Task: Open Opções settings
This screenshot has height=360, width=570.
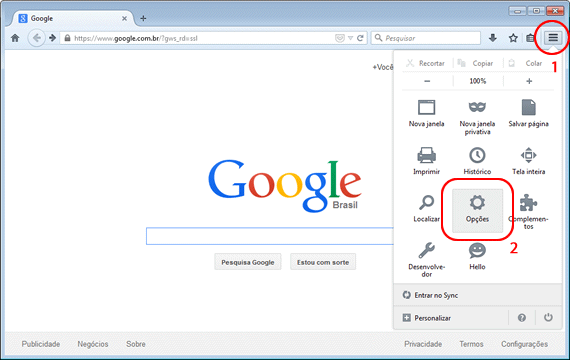Action: click(477, 211)
